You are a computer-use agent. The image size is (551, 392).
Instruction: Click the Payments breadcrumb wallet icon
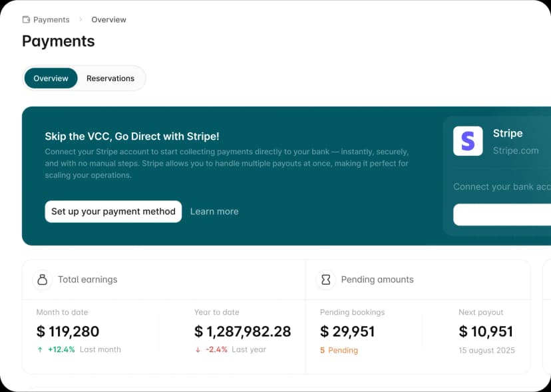26,20
